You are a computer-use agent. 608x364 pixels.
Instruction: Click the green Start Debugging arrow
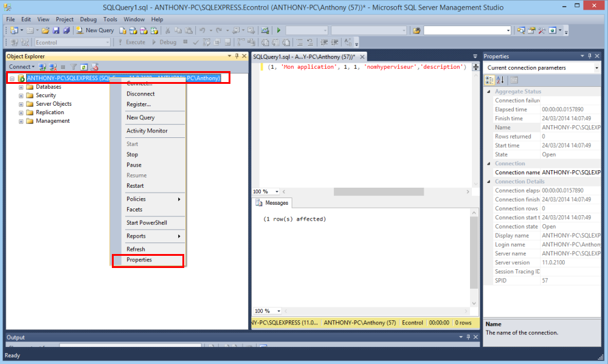pyautogui.click(x=278, y=30)
